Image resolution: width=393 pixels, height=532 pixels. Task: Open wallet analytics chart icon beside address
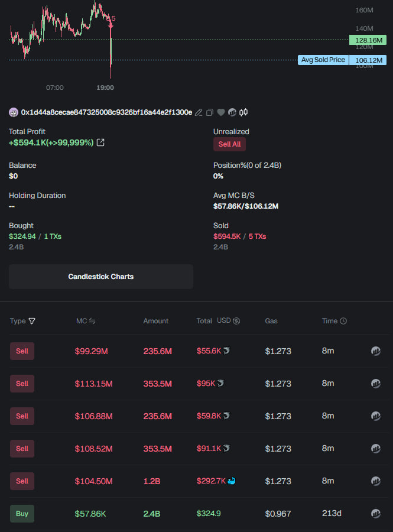(232, 112)
